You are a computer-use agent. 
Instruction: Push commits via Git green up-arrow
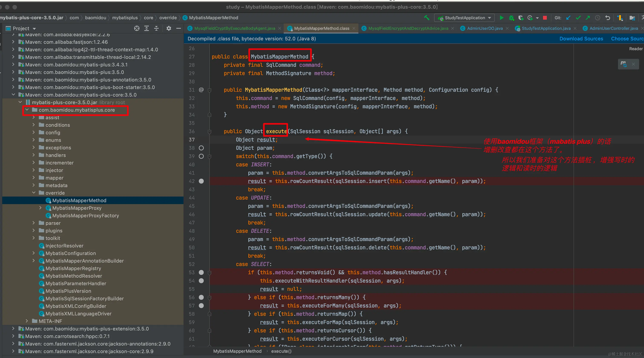588,18
